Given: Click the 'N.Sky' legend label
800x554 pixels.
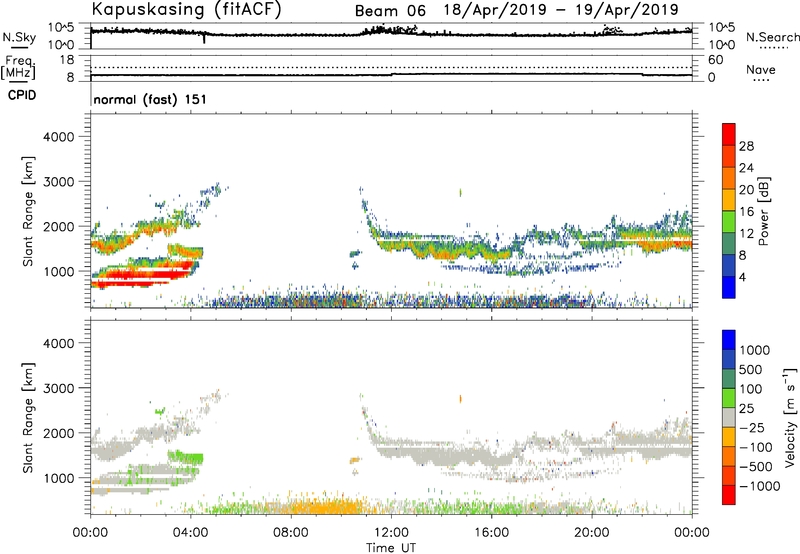Looking at the screenshot, I should 19,38.
